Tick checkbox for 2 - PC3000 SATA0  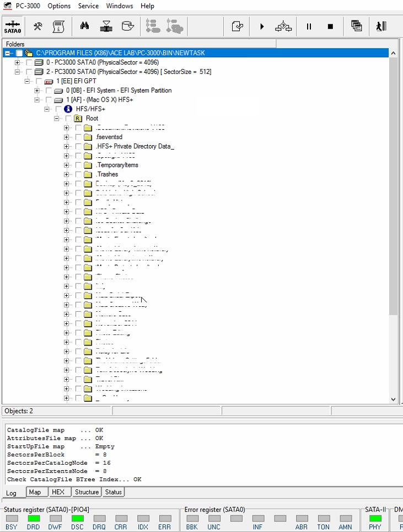click(29, 72)
